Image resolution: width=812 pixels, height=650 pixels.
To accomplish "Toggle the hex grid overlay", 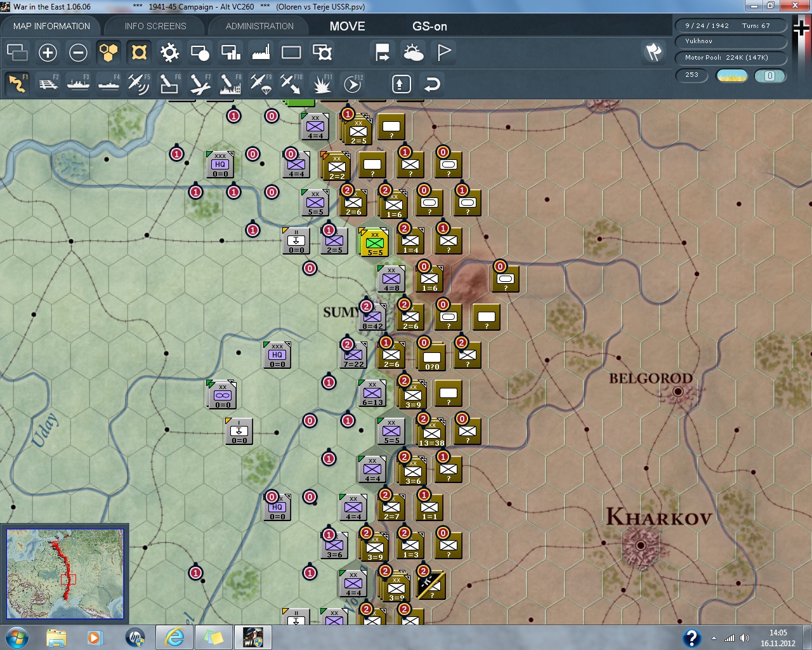I will point(108,52).
